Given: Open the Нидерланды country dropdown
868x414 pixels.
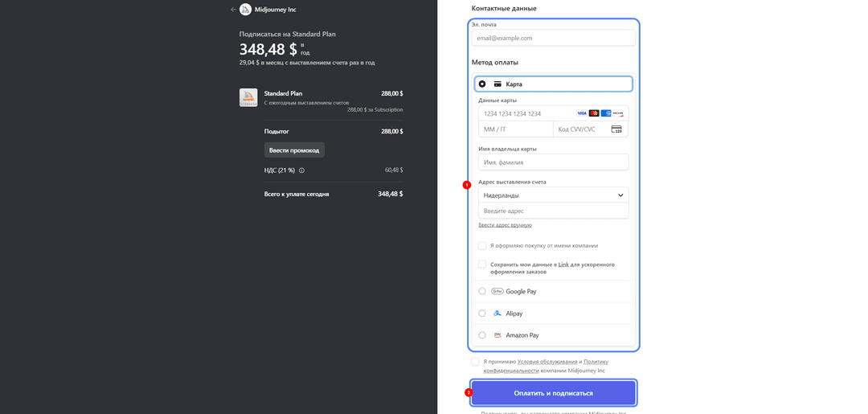Looking at the screenshot, I should 554,195.
